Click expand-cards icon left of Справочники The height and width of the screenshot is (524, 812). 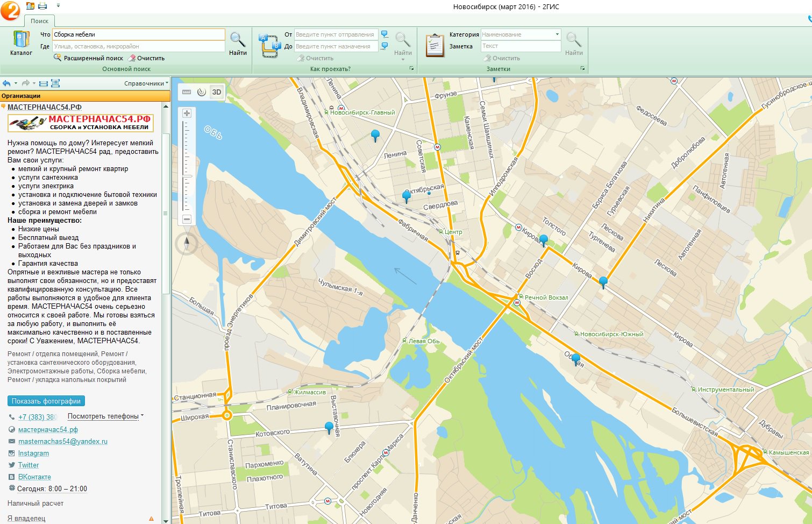coord(55,83)
